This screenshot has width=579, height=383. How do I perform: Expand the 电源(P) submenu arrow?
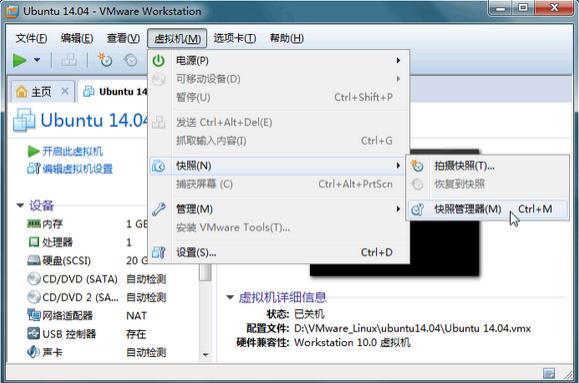(398, 60)
